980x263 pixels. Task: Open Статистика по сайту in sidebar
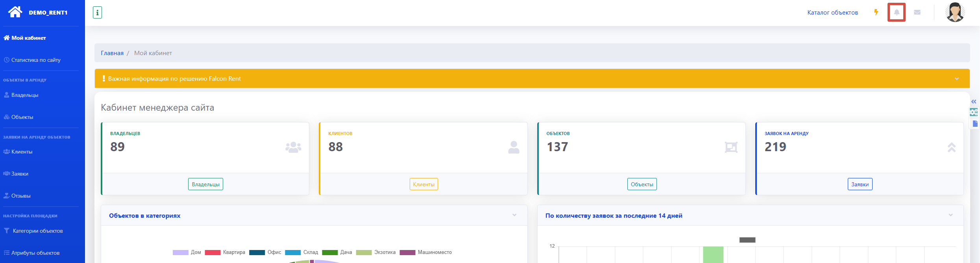coord(35,60)
